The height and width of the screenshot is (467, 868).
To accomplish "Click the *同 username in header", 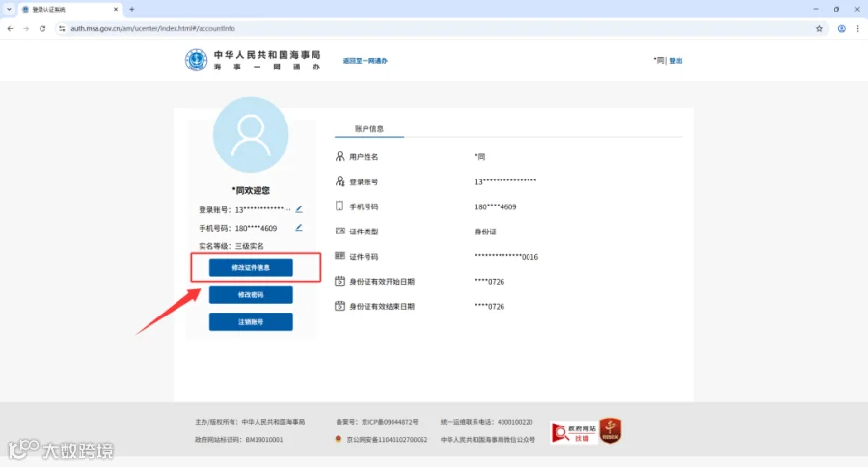I will [x=658, y=61].
